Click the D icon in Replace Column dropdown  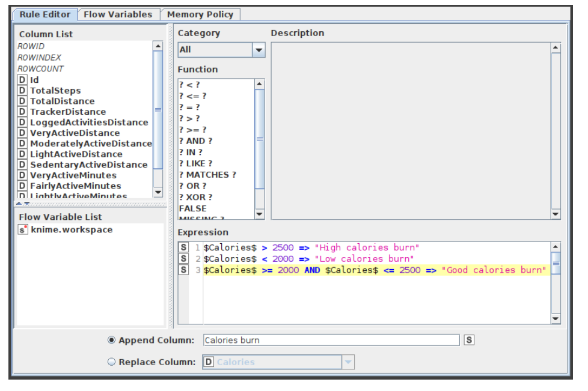click(209, 362)
